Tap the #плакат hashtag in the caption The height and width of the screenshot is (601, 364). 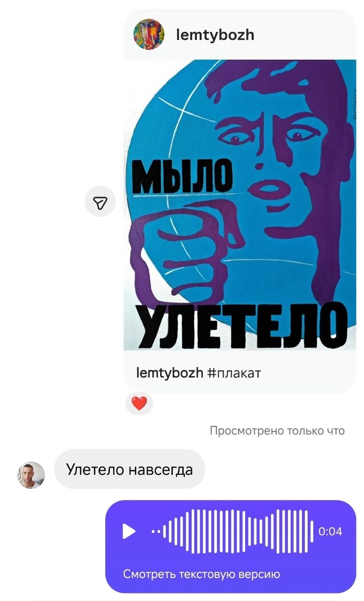[234, 373]
